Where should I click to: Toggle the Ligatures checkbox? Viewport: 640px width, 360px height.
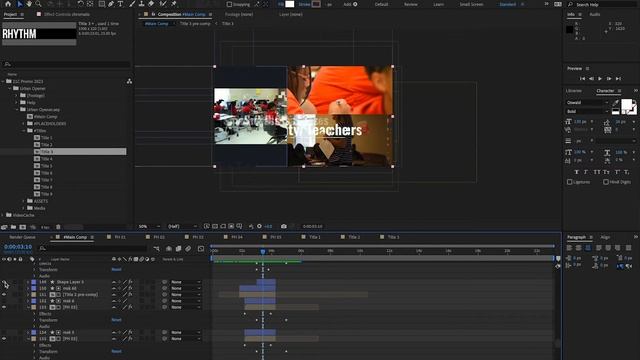click(569, 182)
